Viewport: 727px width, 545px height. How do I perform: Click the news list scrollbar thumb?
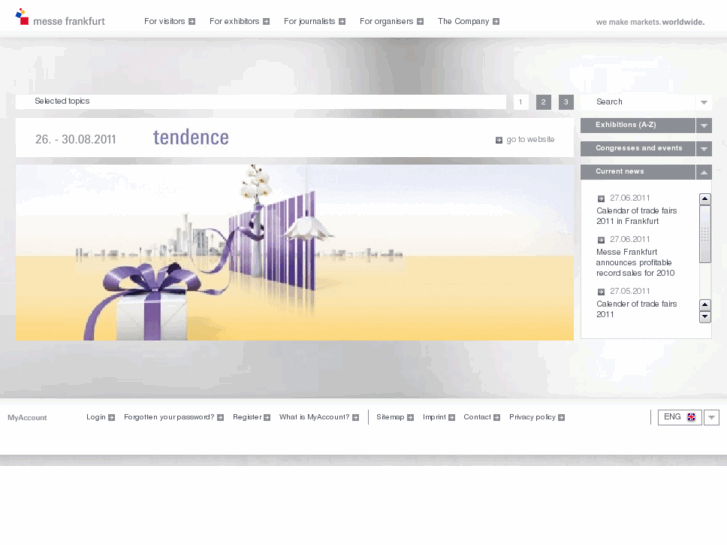click(705, 234)
